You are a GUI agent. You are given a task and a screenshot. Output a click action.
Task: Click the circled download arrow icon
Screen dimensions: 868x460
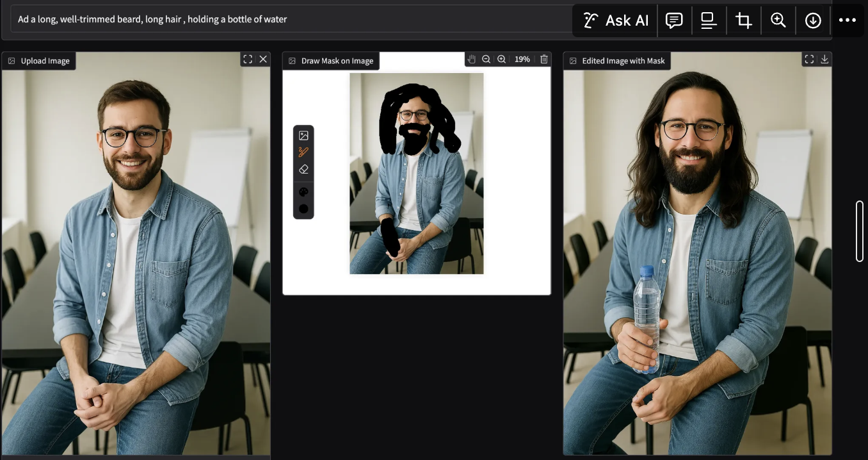(x=813, y=21)
